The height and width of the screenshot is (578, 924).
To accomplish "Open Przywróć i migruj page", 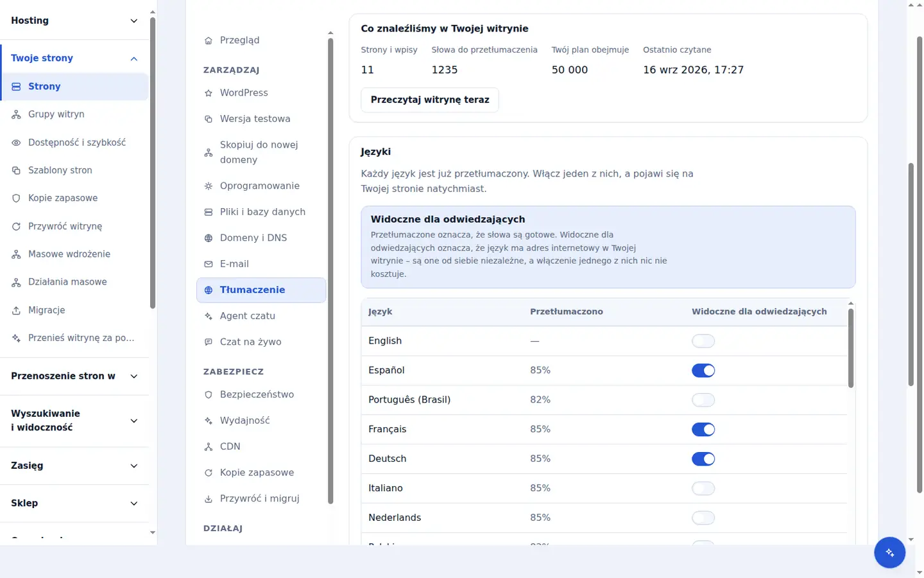I will click(x=261, y=499).
